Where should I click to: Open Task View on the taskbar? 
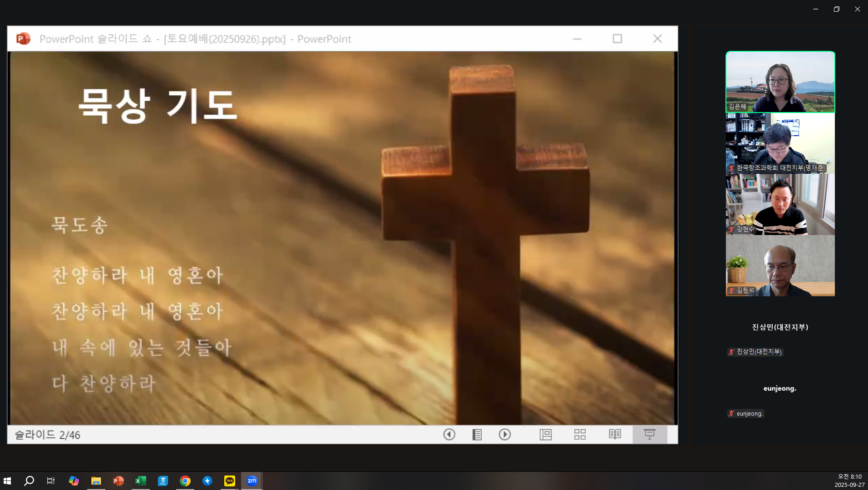click(51, 480)
